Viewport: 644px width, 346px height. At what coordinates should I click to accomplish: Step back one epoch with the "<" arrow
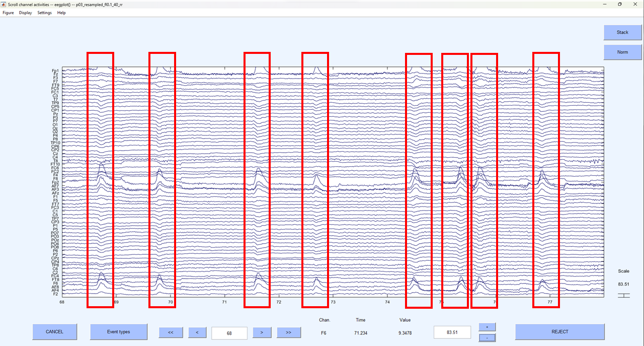click(x=197, y=332)
